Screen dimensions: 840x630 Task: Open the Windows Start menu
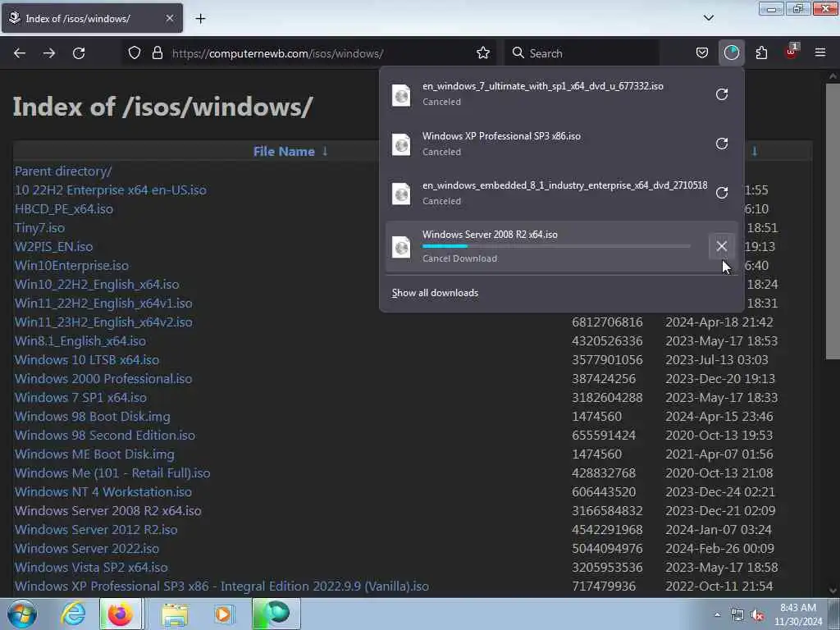click(21, 614)
